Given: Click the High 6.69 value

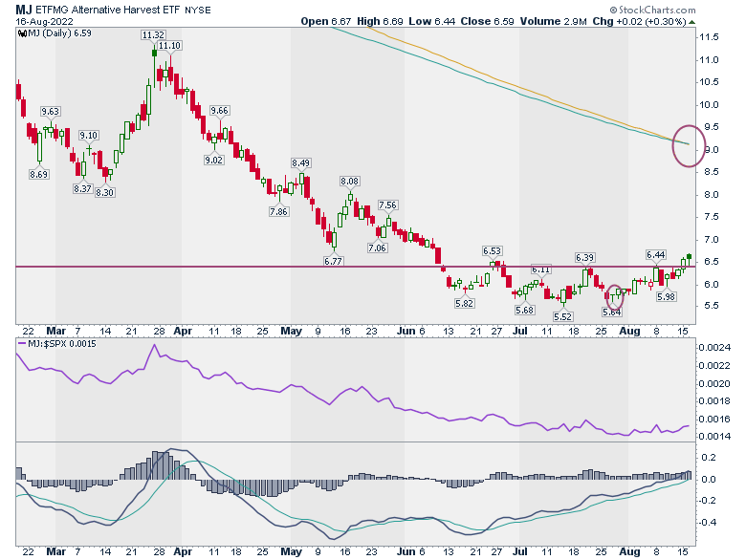Looking at the screenshot, I should (x=380, y=21).
